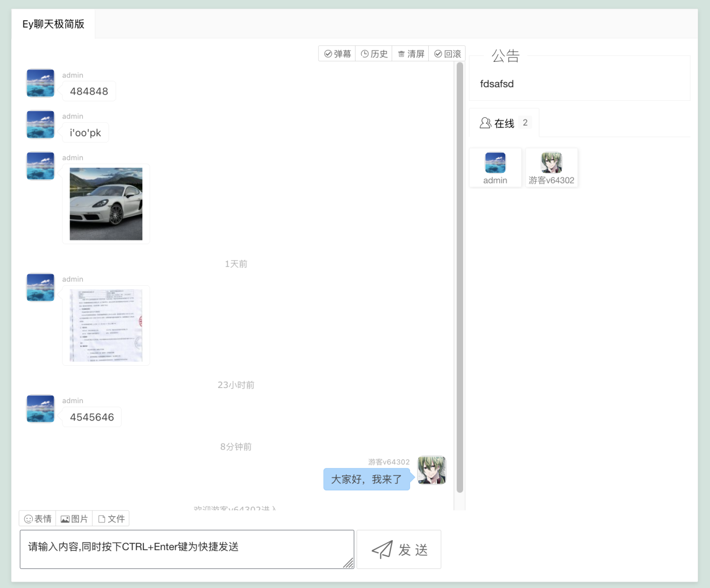Click the 大家好，我来了 message bubble

click(366, 479)
